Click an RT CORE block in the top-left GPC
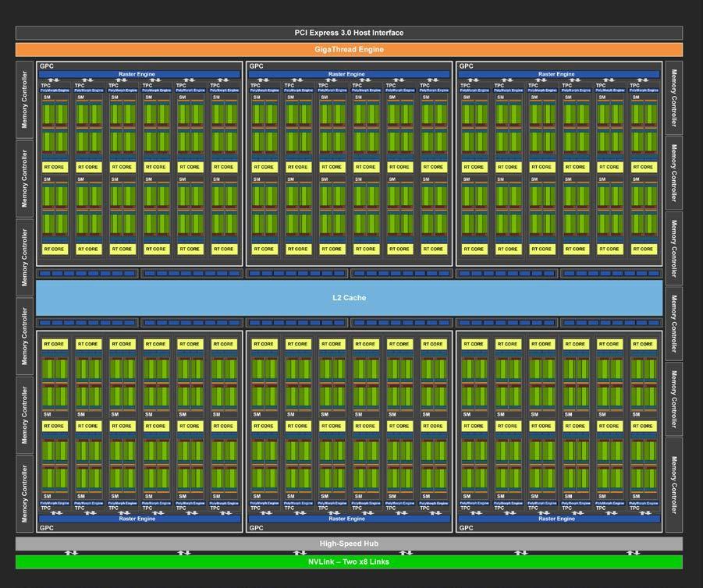 [x=55, y=166]
